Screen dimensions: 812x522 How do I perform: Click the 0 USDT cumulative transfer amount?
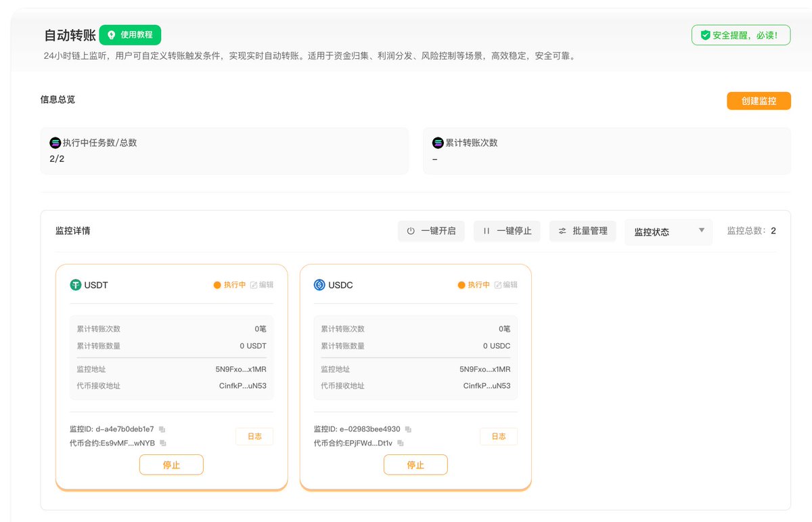[253, 346]
